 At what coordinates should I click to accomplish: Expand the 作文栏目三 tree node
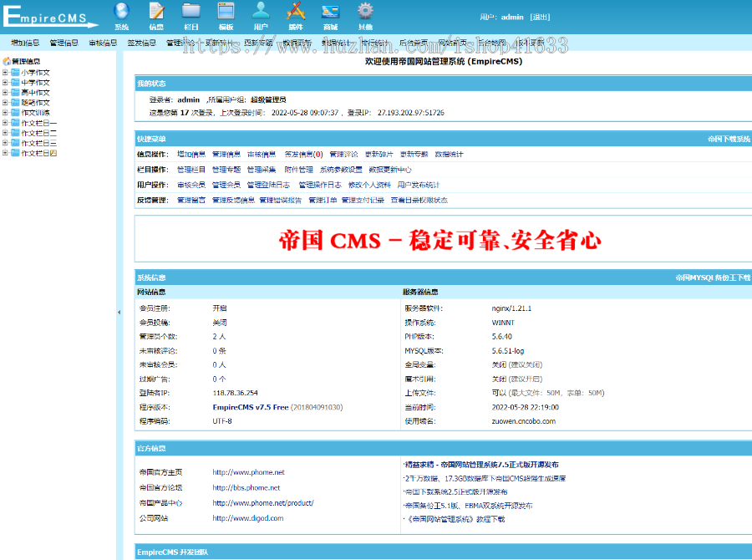coord(5,143)
